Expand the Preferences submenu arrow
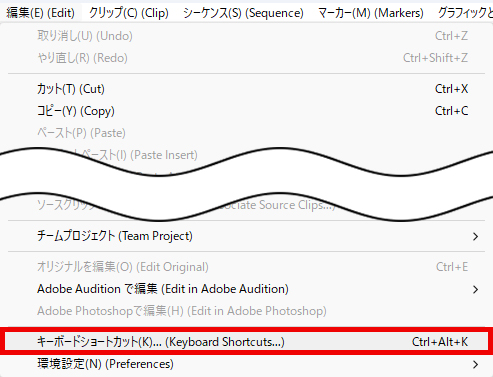 coord(476,364)
